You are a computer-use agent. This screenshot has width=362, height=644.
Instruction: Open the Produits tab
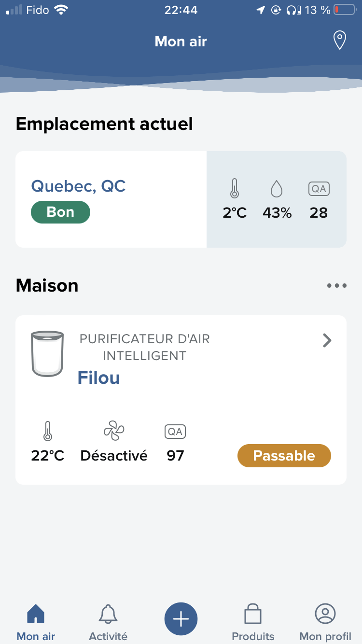point(253,622)
